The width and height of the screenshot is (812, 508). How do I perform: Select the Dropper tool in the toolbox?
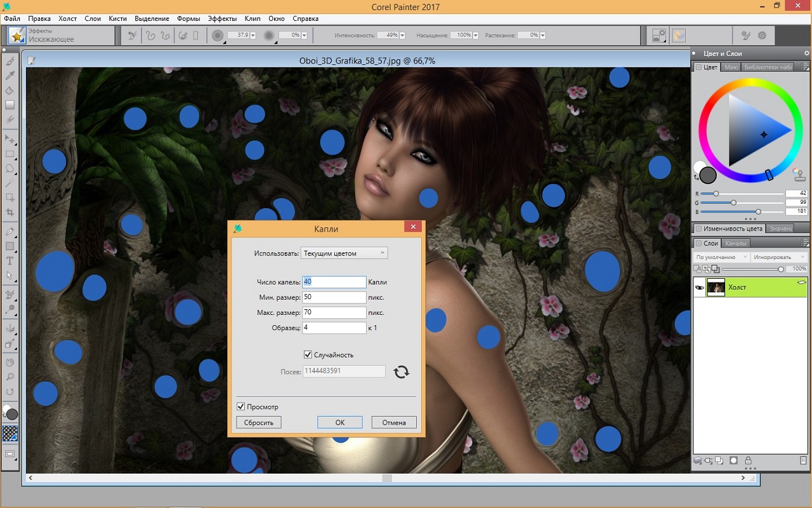click(10, 76)
